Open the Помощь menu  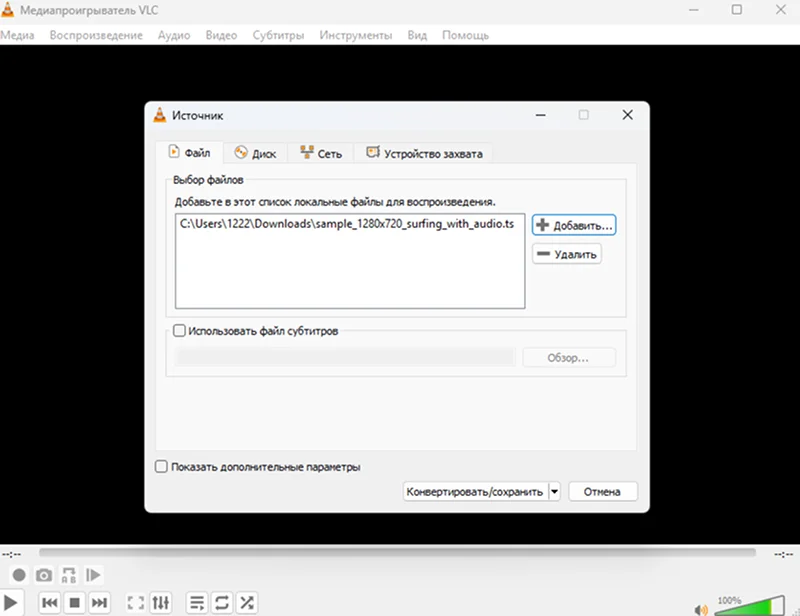click(465, 35)
